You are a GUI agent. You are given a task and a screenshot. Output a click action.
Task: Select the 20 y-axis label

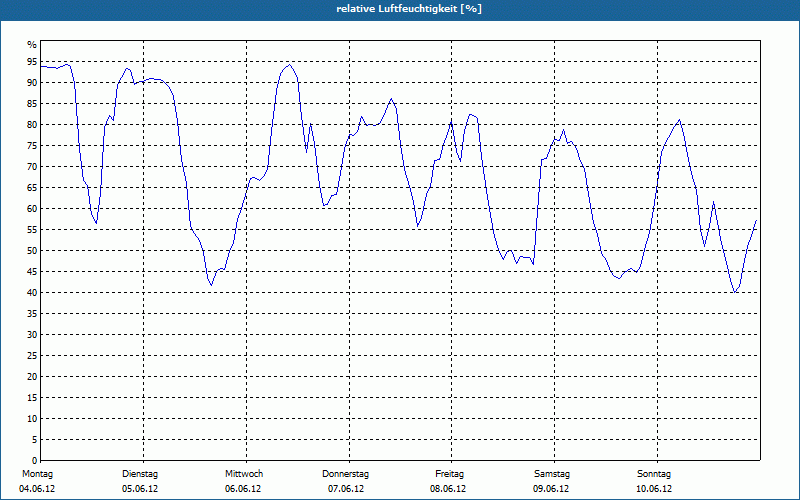pyautogui.click(x=32, y=377)
